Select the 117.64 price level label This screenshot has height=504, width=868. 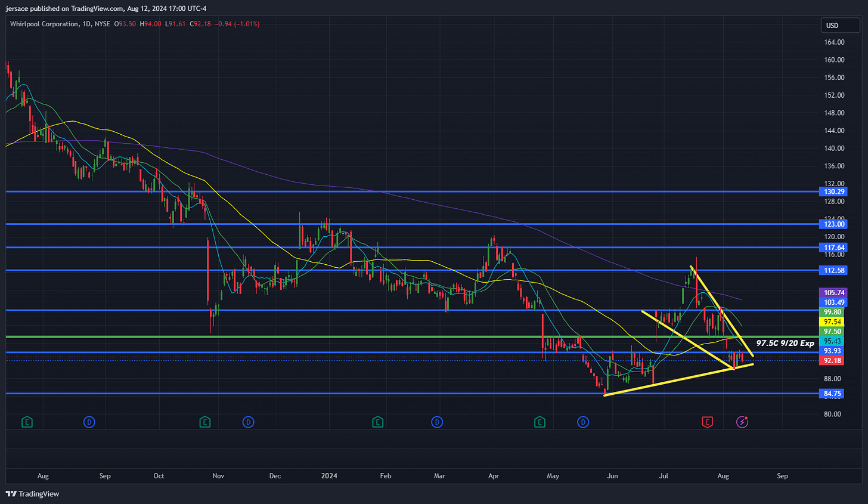[834, 248]
